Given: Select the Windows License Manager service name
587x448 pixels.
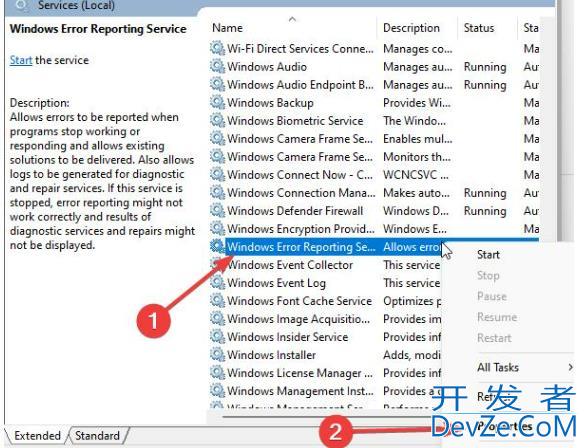Looking at the screenshot, I should [x=300, y=373].
